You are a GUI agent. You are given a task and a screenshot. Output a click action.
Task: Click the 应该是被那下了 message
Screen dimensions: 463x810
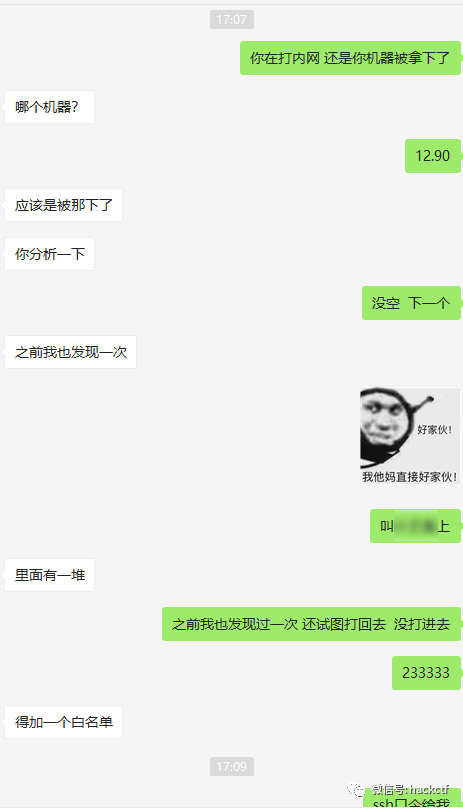[64, 205]
